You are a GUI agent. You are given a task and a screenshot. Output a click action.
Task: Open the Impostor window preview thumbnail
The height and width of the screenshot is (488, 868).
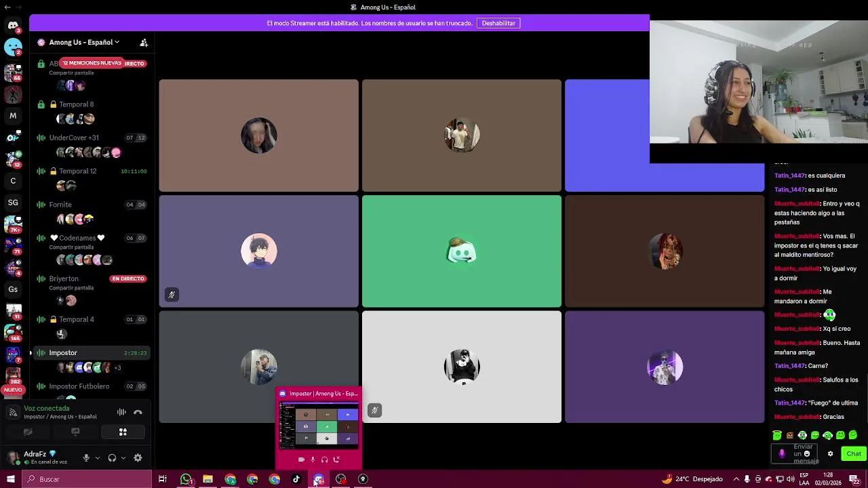[319, 425]
